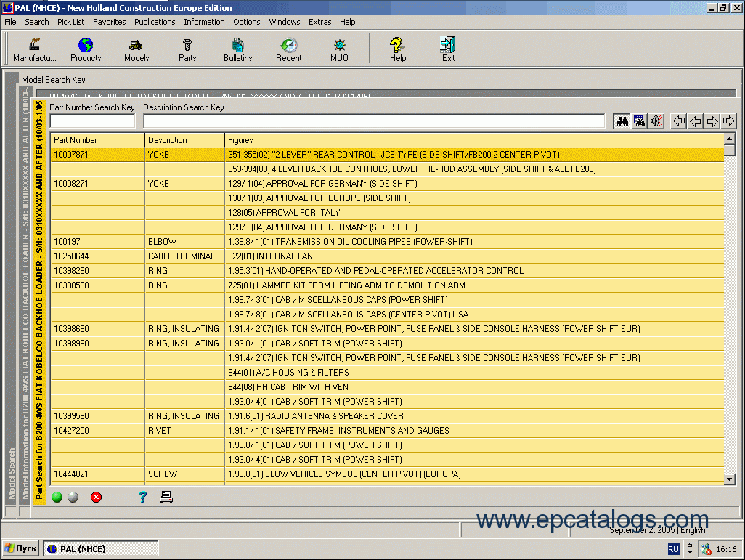Click figure 622(01) INTERNAL FAN
The width and height of the screenshot is (745, 560).
coord(270,256)
